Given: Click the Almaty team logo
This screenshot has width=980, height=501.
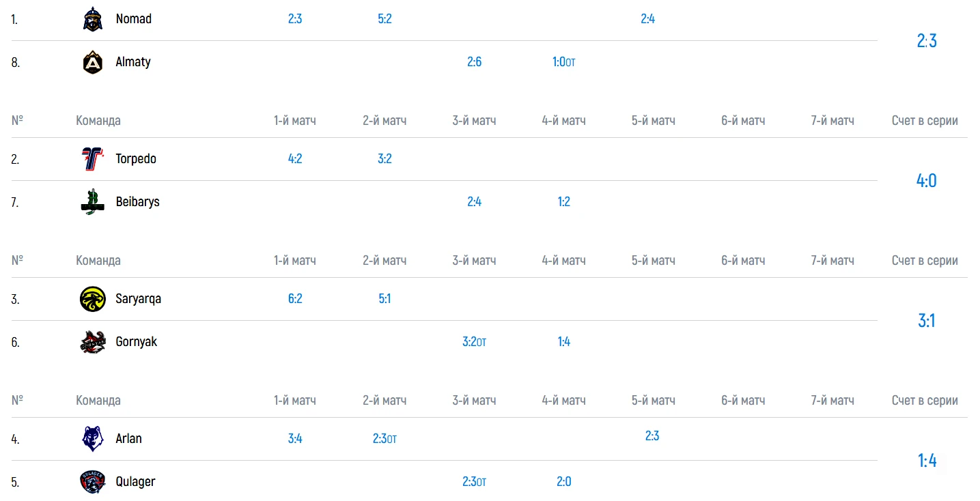Looking at the screenshot, I should pyautogui.click(x=92, y=62).
